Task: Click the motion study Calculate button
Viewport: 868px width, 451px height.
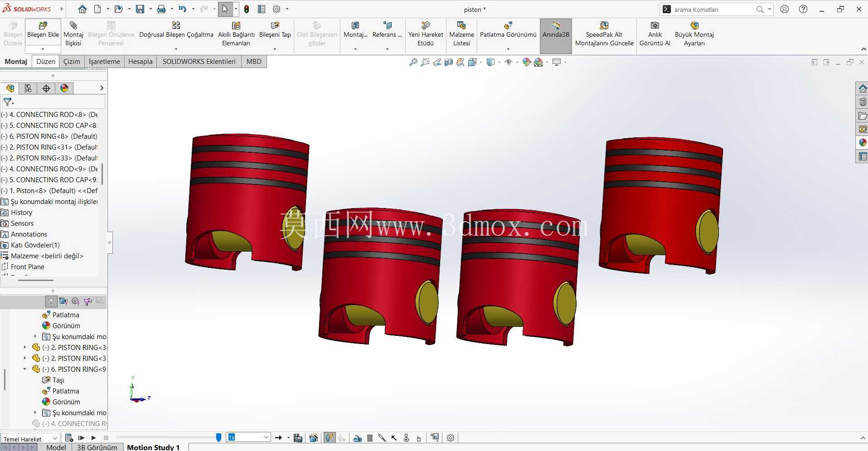Action: [x=69, y=438]
